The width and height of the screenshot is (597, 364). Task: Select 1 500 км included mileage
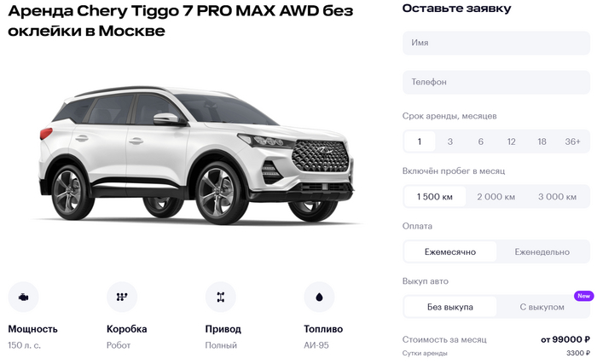pyautogui.click(x=435, y=197)
